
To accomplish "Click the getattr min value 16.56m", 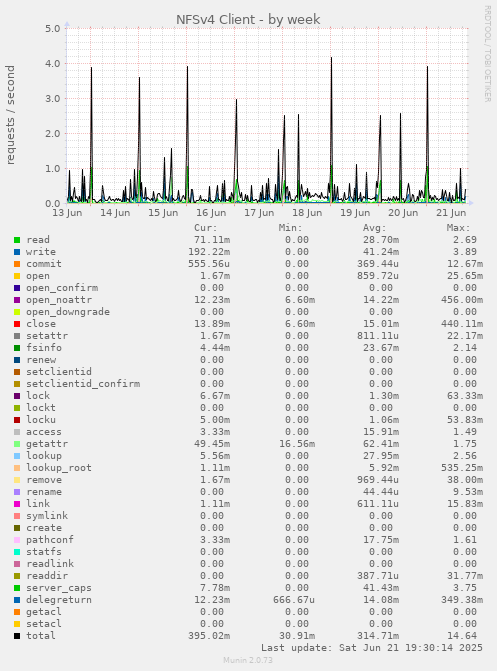I will click(297, 444).
